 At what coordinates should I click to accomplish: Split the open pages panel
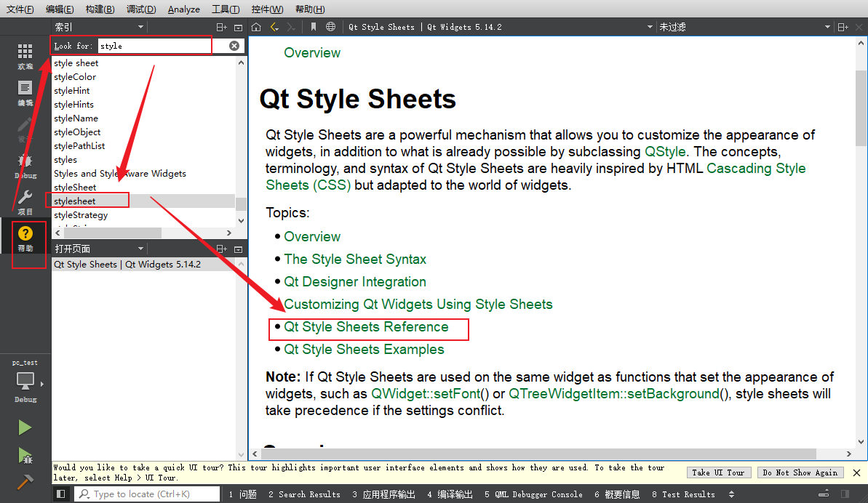(x=221, y=249)
